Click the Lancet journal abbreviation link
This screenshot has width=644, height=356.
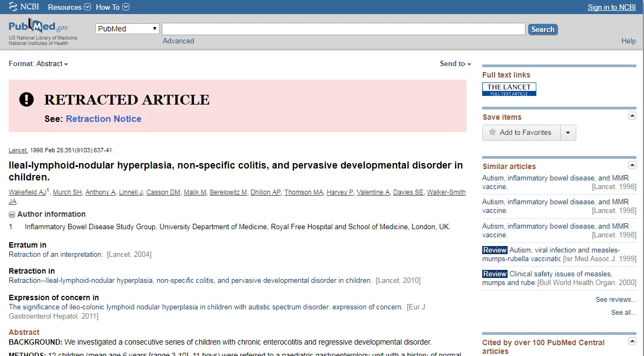pyautogui.click(x=18, y=150)
